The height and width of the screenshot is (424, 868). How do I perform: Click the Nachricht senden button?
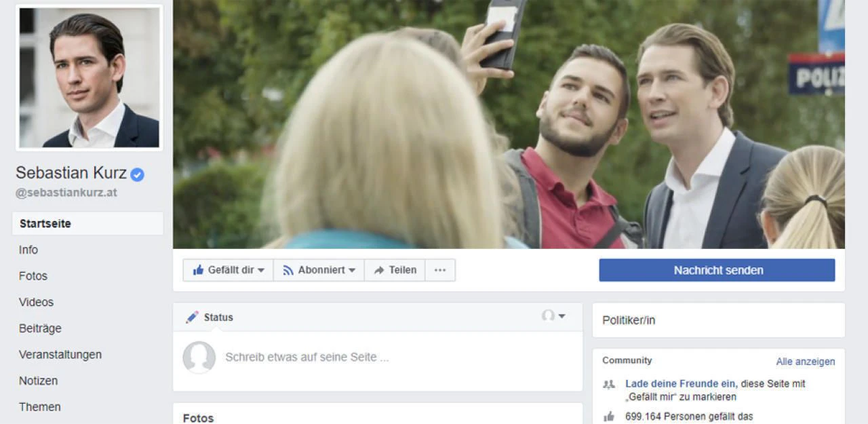(717, 270)
